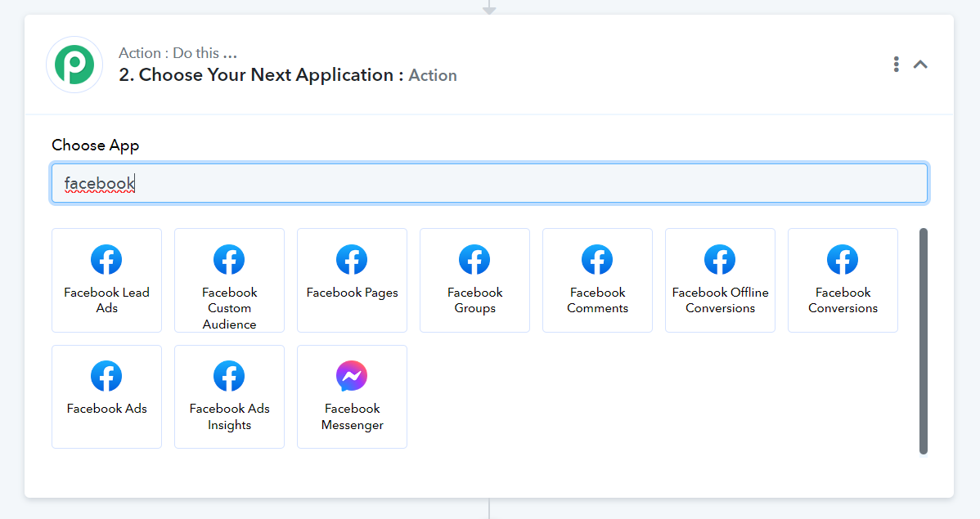Screen dimensions: 980x519
Task: Click the Pabbly logo in action header
Action: coord(74,65)
